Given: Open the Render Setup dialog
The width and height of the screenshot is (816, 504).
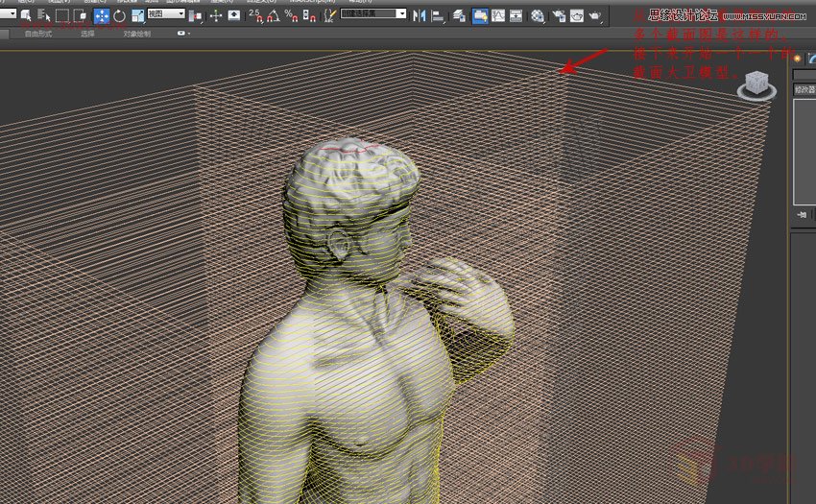Looking at the screenshot, I should click(x=560, y=16).
